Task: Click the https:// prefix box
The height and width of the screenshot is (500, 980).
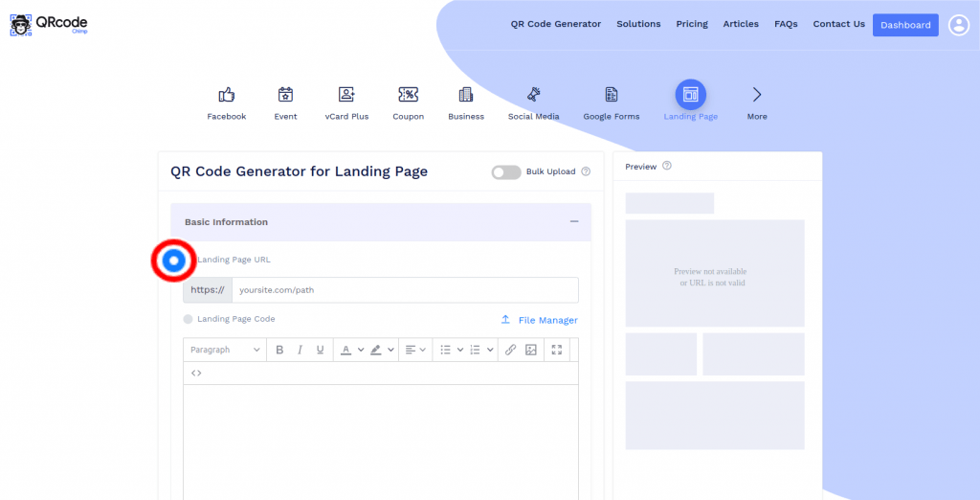Action: pos(208,289)
